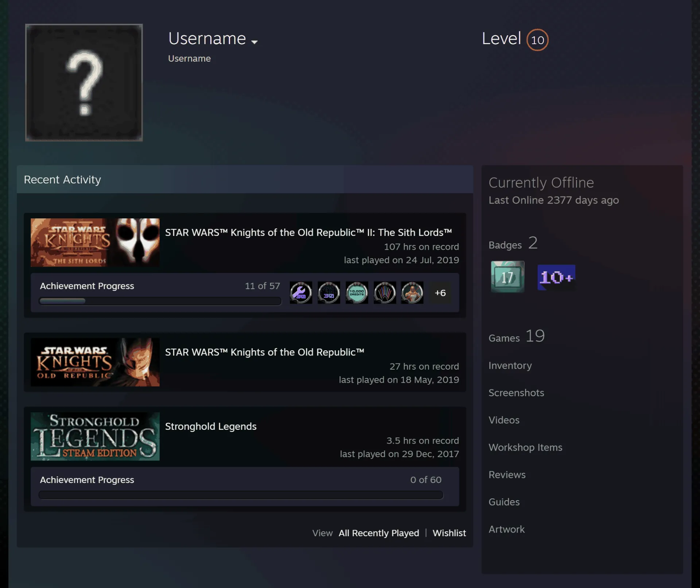700x588 pixels.
Task: Open the Wishlist link
Action: pyautogui.click(x=449, y=533)
